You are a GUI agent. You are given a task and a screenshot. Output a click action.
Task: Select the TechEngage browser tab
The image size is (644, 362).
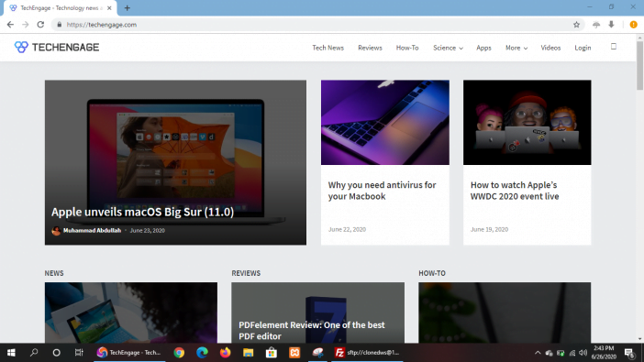(60, 8)
